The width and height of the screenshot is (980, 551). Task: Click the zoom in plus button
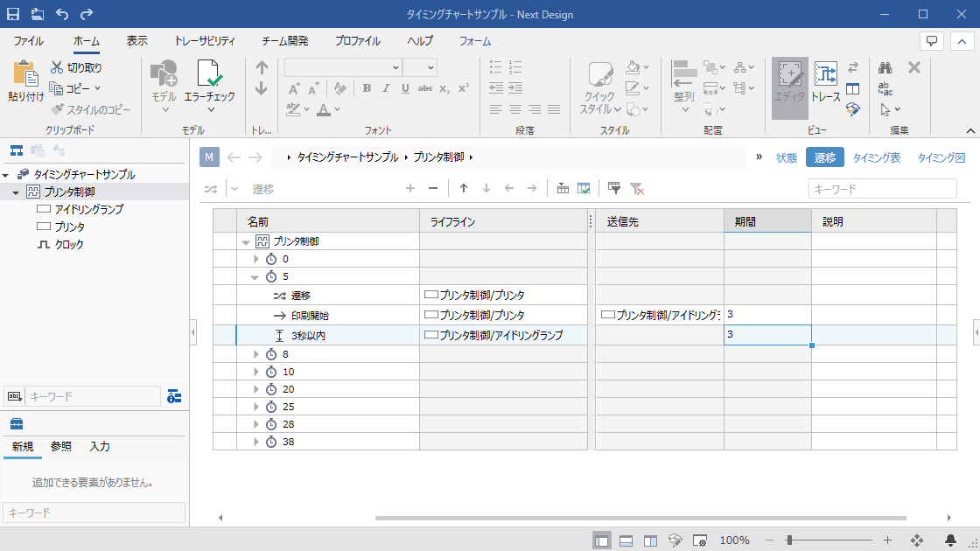887,541
